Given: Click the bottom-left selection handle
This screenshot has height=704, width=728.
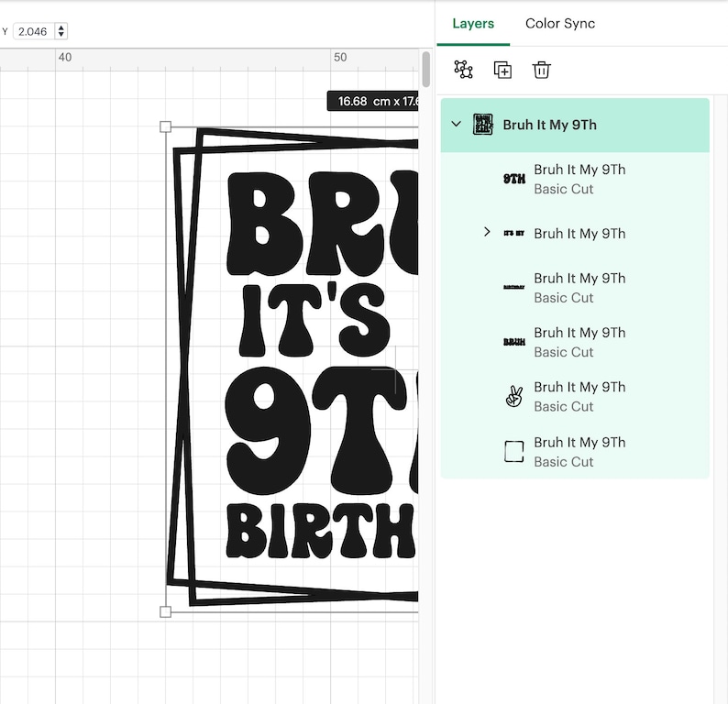Looking at the screenshot, I should click(165, 611).
